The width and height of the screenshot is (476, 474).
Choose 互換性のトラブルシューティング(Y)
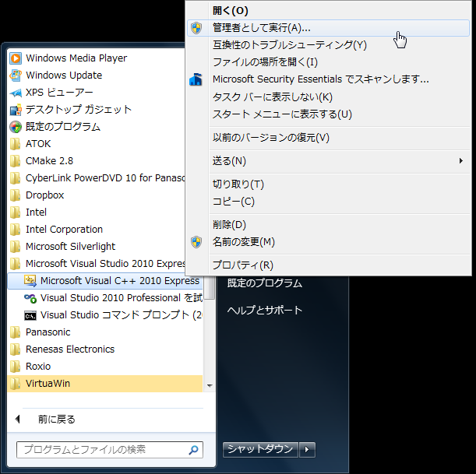(x=329, y=45)
